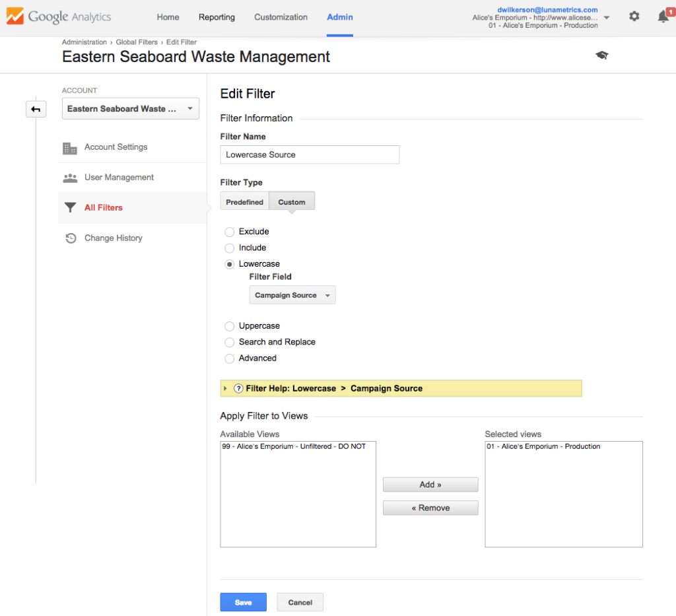
Task: Switch to the Predefined filter type tab
Action: (x=244, y=202)
